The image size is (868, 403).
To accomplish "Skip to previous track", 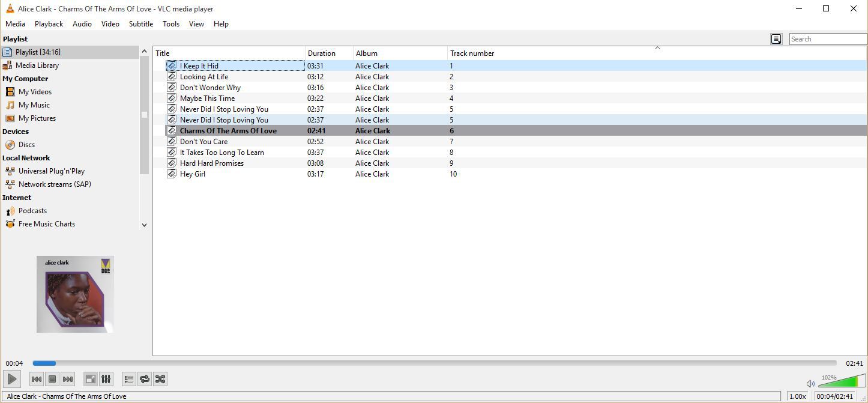I will point(37,379).
